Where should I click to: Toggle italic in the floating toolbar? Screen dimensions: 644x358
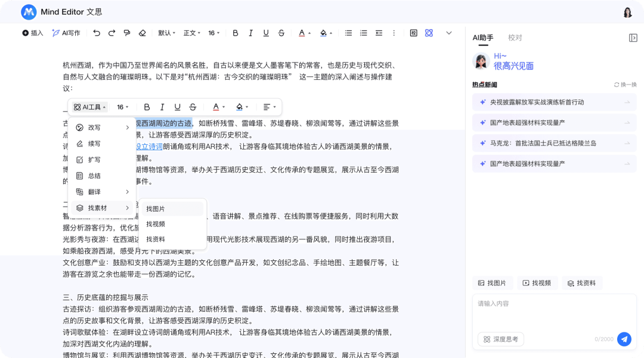tap(162, 107)
